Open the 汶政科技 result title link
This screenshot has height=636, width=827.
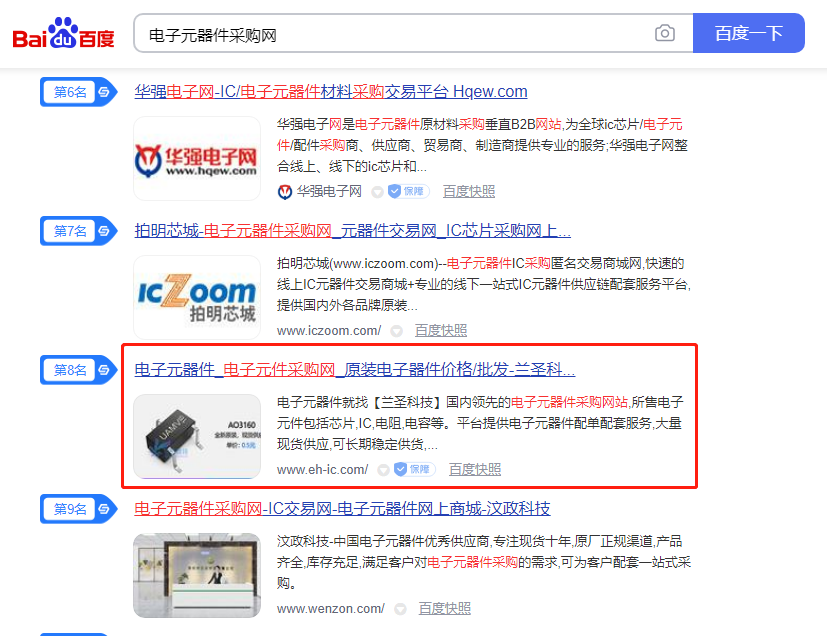click(x=342, y=509)
